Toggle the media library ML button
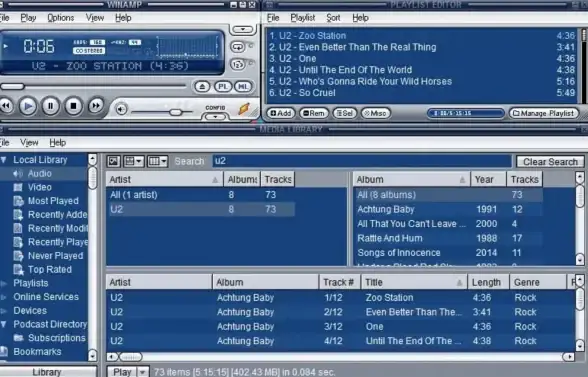This screenshot has height=377, width=588. [243, 87]
